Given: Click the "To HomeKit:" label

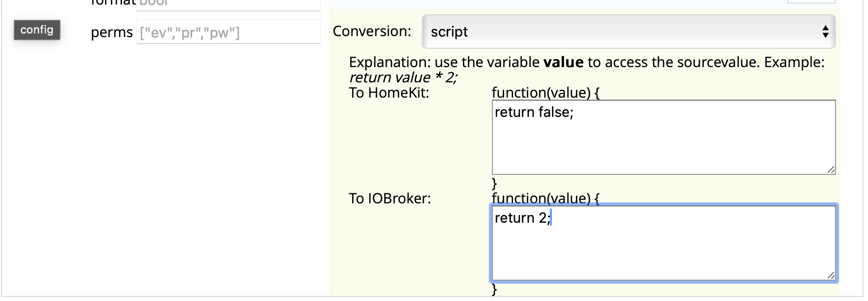Looking at the screenshot, I should [x=389, y=93].
